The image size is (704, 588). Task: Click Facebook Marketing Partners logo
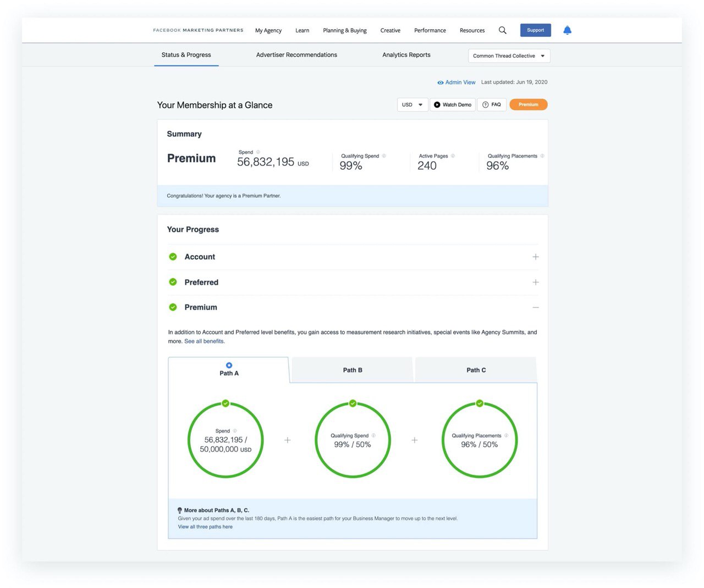click(198, 30)
